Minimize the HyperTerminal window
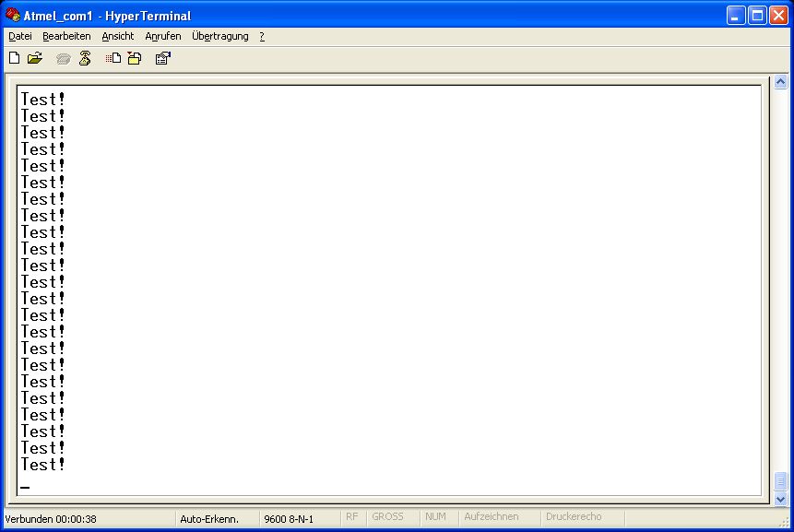 click(736, 16)
